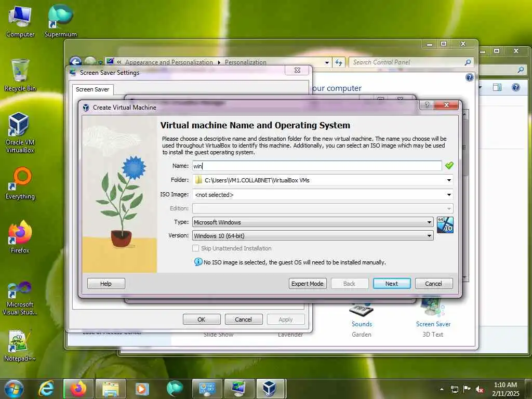The width and height of the screenshot is (532, 399).
Task: Open the Computer desktop icon
Action: [20, 21]
